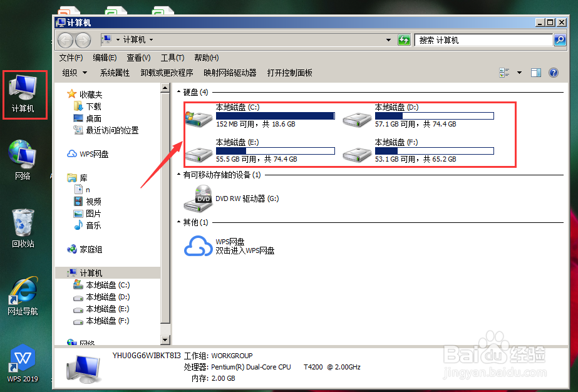The width and height of the screenshot is (578, 392).
Task: Toggle the preview pane icon
Action: pos(535,72)
